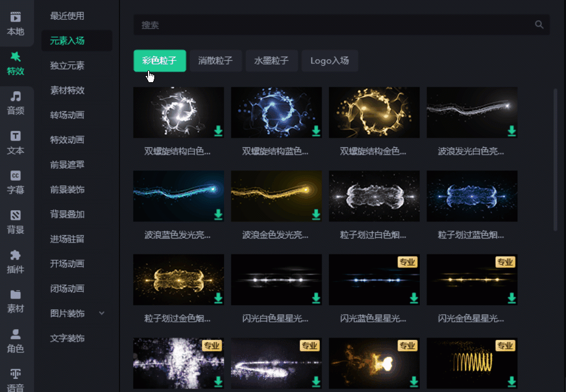The height and width of the screenshot is (392, 566).
Task: Switch to the 水墨粒子 tab
Action: (272, 61)
